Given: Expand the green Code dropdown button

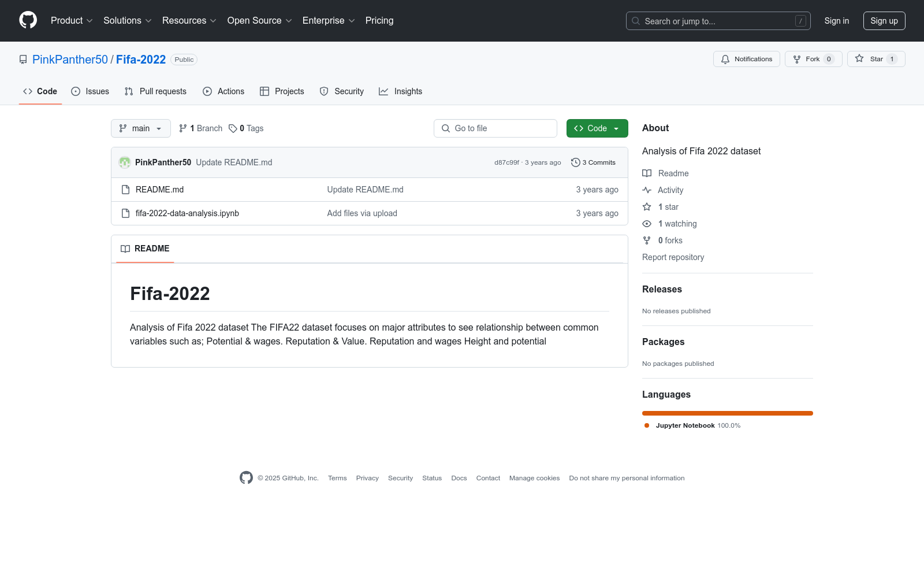Looking at the screenshot, I should pyautogui.click(x=597, y=128).
